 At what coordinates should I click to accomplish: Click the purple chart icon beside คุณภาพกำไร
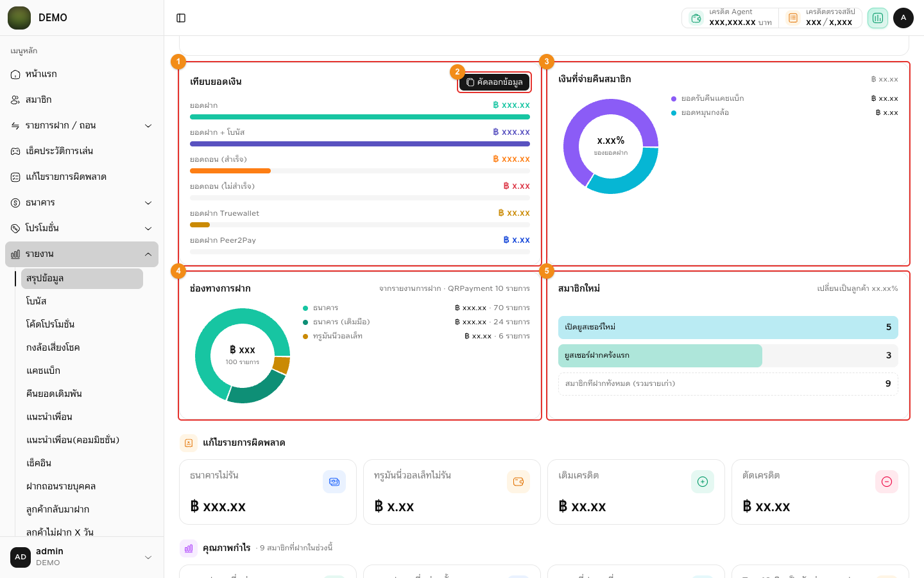189,548
